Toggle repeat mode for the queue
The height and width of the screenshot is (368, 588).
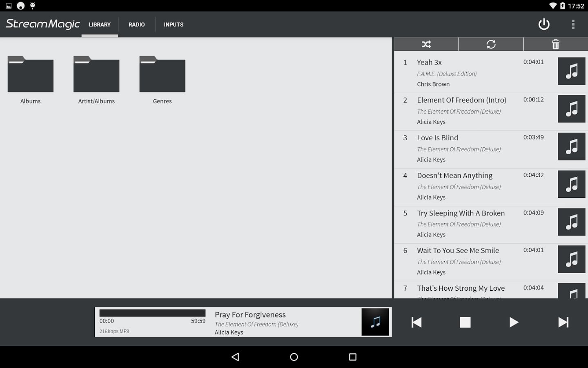point(491,44)
